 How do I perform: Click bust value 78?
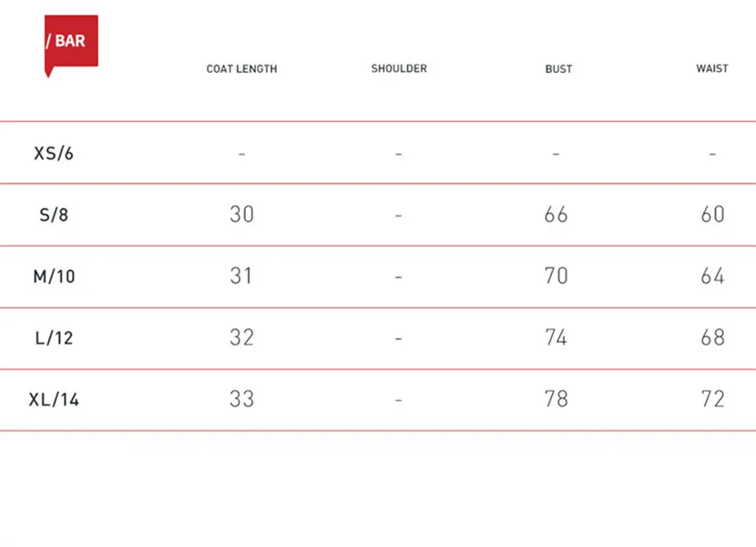556,399
